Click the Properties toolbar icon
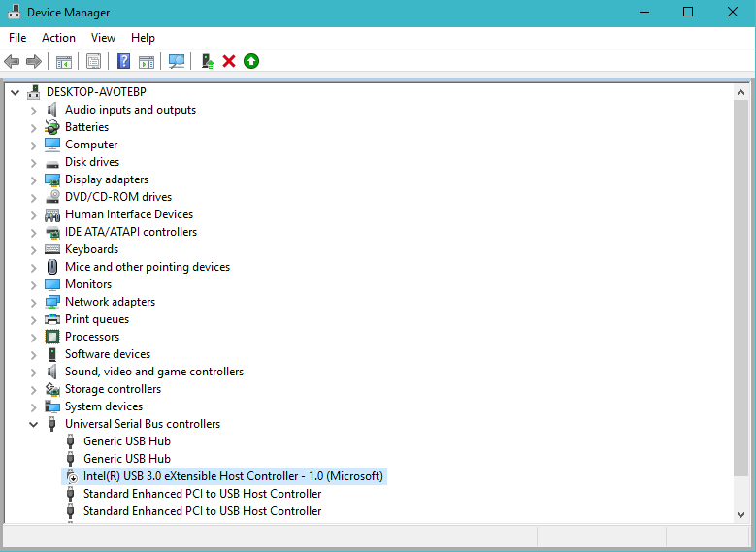756x552 pixels. click(x=93, y=61)
